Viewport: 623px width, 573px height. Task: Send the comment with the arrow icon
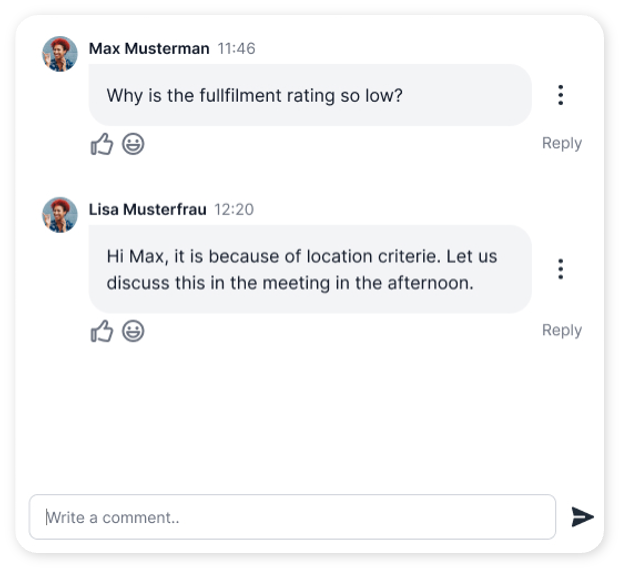coord(582,517)
